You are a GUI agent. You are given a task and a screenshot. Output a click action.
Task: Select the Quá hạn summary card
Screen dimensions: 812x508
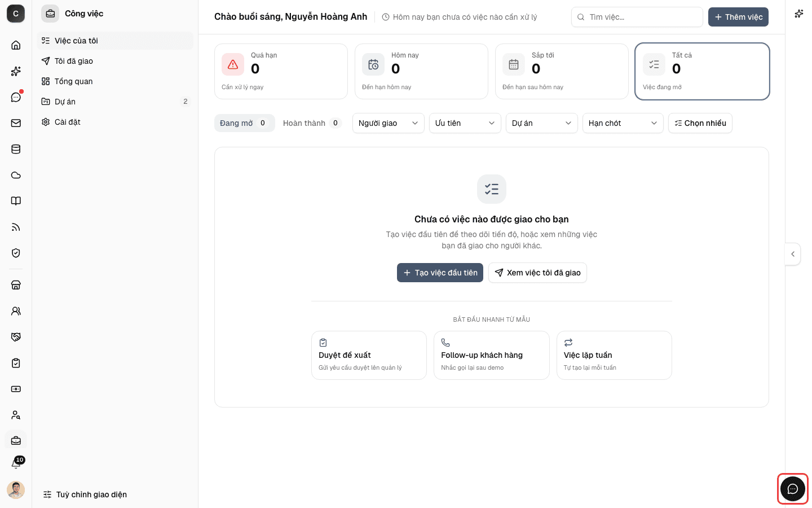(x=281, y=72)
